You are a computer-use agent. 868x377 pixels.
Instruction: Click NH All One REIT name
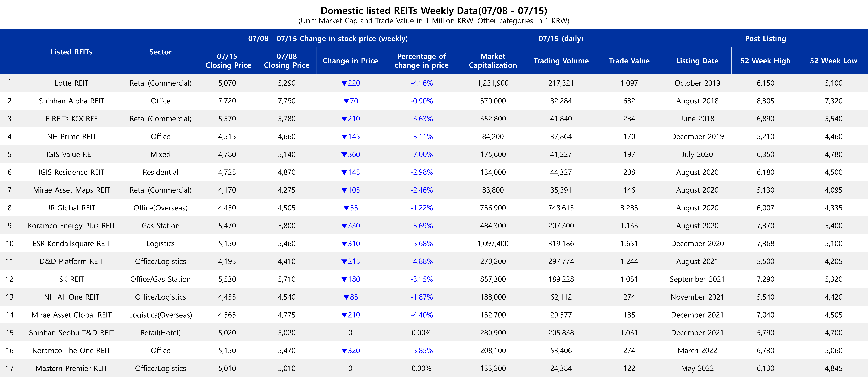(x=71, y=297)
